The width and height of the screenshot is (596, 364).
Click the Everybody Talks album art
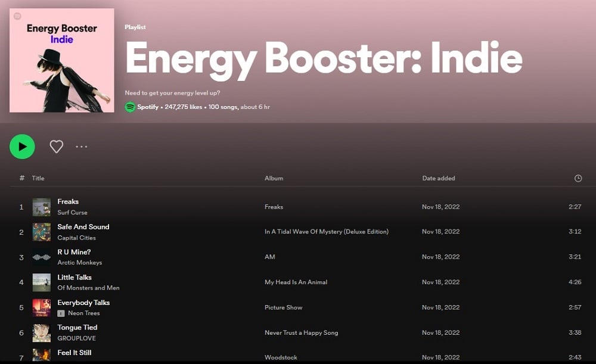coord(42,307)
